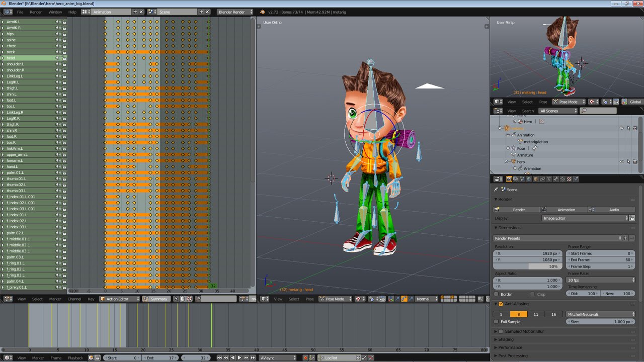Select 16 anti-aliasing samples
644x362 pixels.
[553, 314]
